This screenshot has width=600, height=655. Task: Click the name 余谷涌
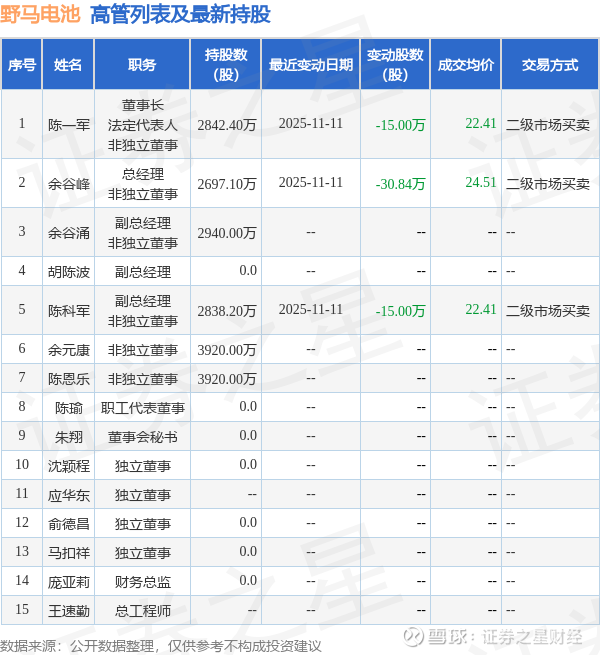(x=69, y=232)
